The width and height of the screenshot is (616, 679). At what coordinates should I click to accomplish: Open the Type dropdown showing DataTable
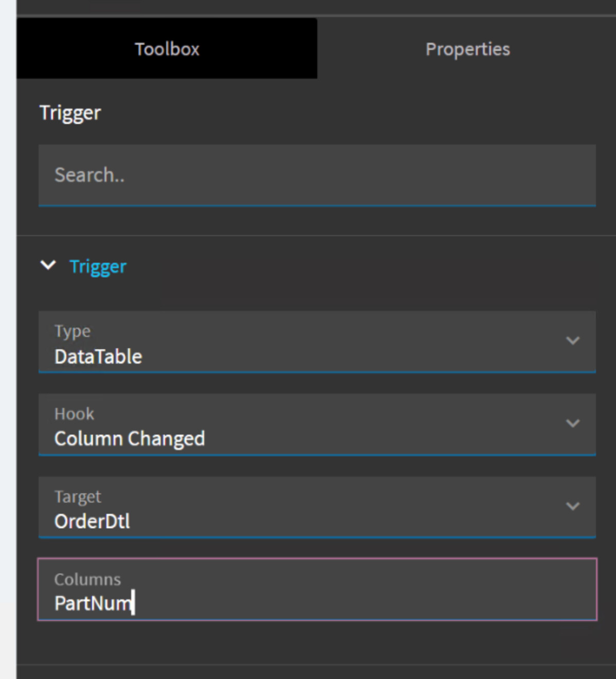(317, 342)
